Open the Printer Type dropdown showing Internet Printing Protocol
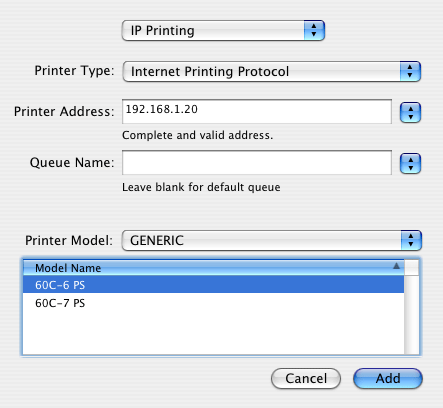Viewport: 443px width, 408px height. point(272,71)
